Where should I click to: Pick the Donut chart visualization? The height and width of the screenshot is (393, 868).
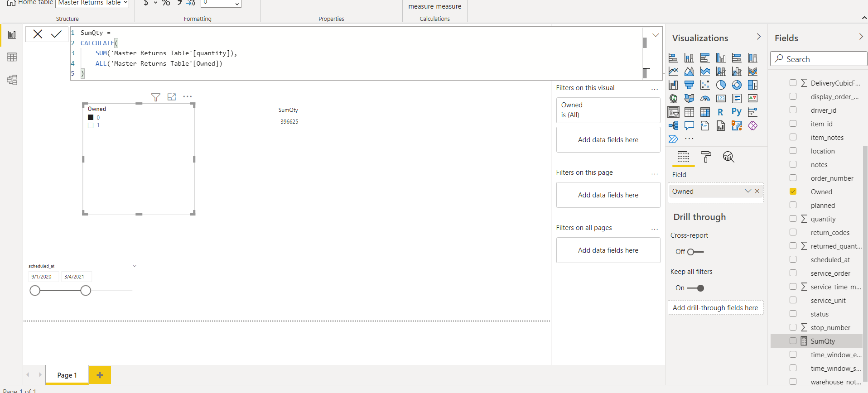tap(737, 85)
